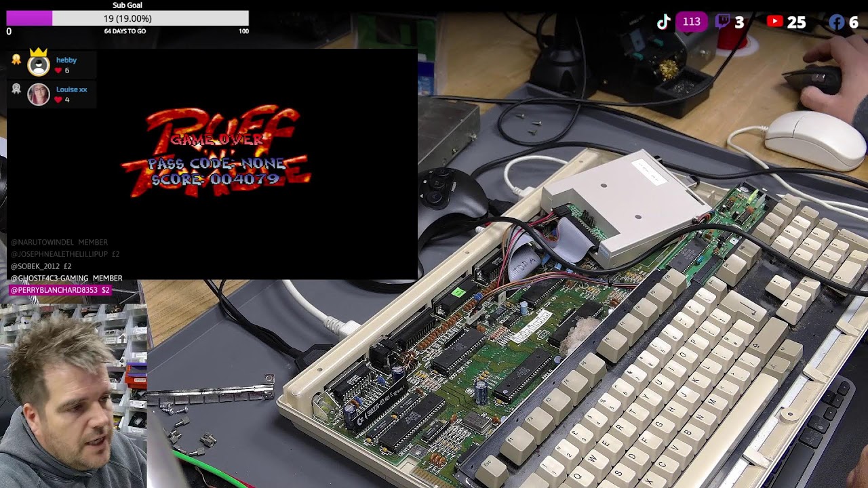Click the @SOBEK_2012 £2 entry
This screenshot has height=488, width=868.
pyautogui.click(x=41, y=266)
